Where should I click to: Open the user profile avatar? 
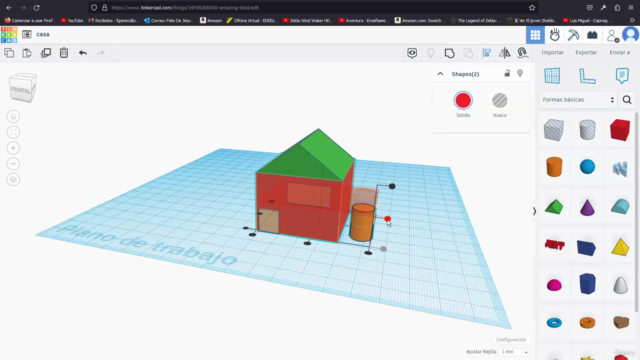(631, 35)
